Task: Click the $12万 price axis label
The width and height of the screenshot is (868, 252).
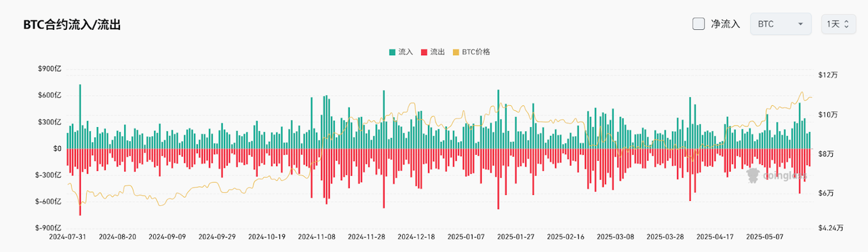Action: click(829, 75)
